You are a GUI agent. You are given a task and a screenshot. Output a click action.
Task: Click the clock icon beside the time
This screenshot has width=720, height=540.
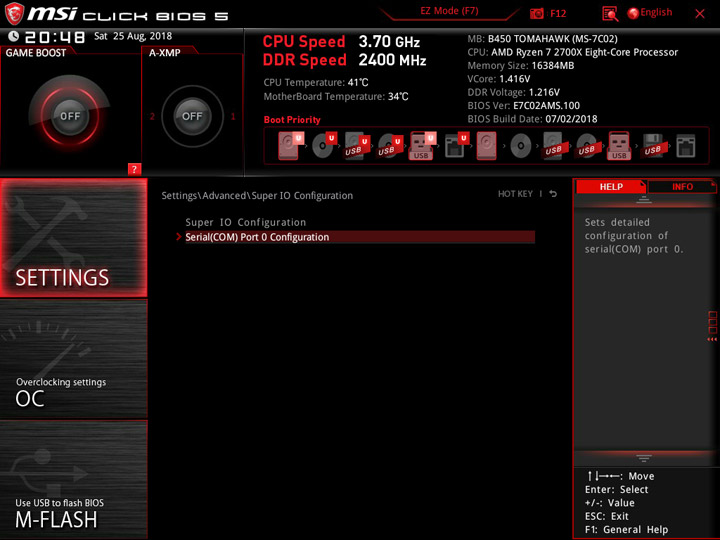point(13,36)
